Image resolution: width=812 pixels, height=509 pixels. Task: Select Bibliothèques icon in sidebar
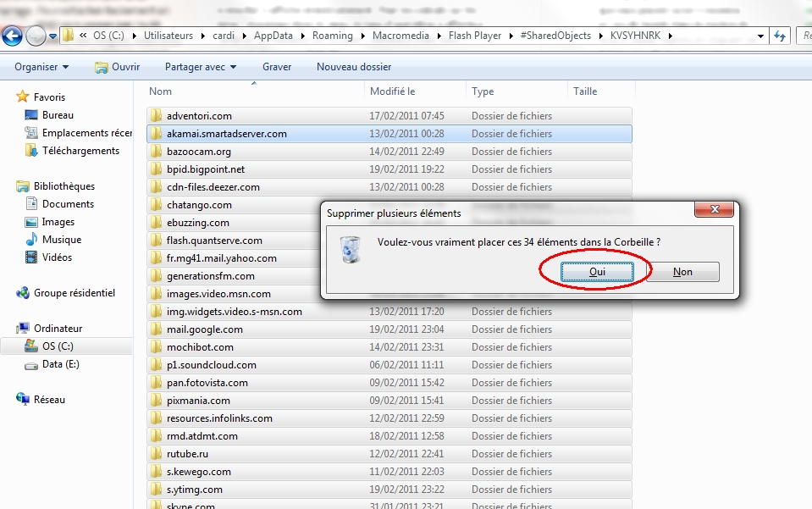(22, 185)
